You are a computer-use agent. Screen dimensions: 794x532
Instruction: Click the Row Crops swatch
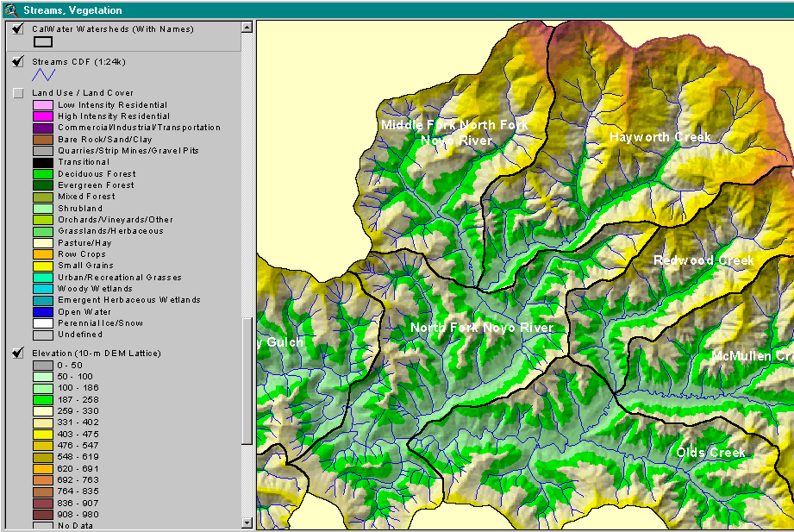click(x=43, y=253)
